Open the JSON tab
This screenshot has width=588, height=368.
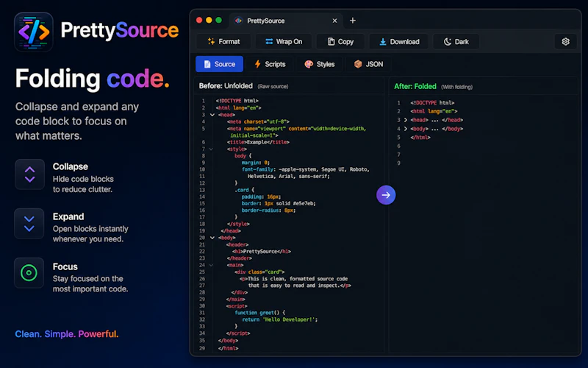(x=368, y=64)
